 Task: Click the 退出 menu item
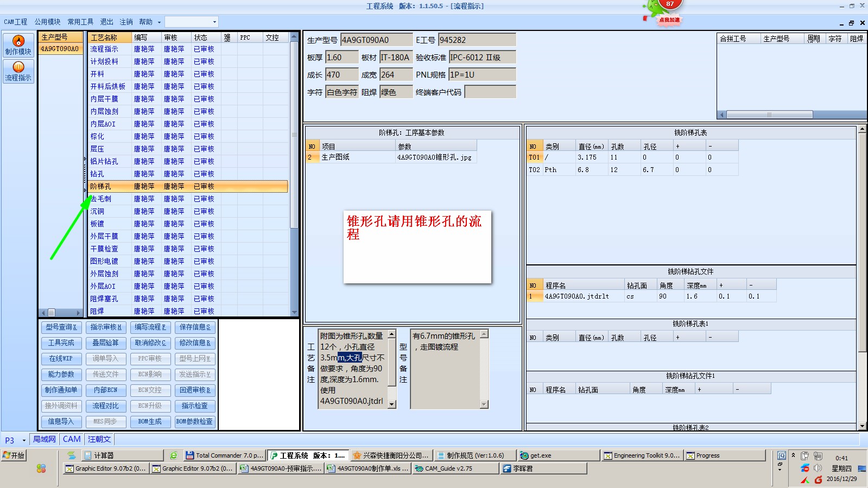click(106, 22)
